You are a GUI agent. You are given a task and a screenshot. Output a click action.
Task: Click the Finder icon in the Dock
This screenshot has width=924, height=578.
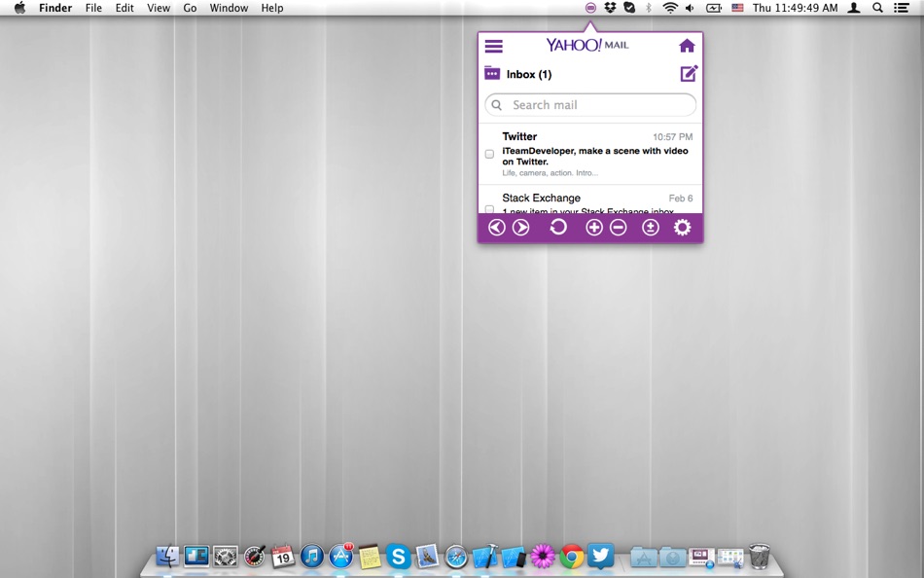pyautogui.click(x=167, y=557)
